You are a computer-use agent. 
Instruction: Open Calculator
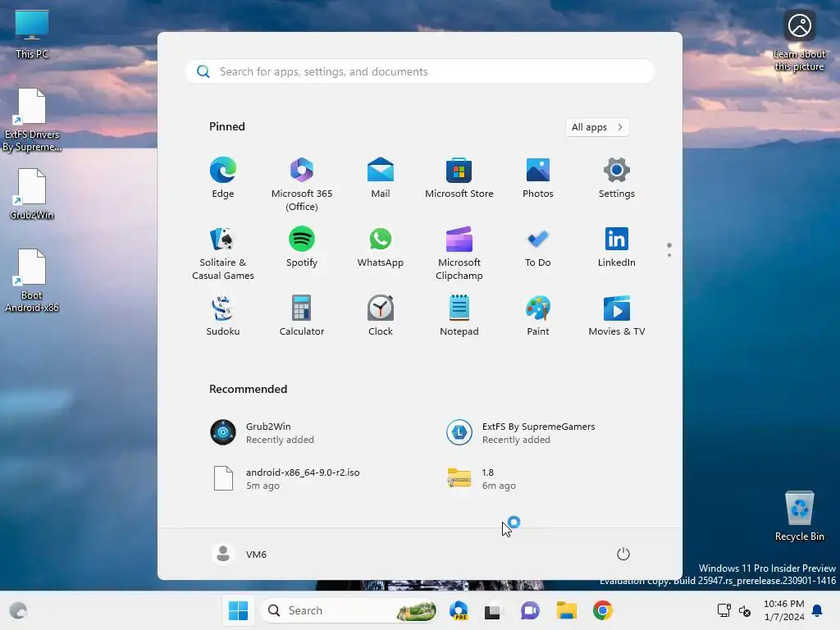302,316
